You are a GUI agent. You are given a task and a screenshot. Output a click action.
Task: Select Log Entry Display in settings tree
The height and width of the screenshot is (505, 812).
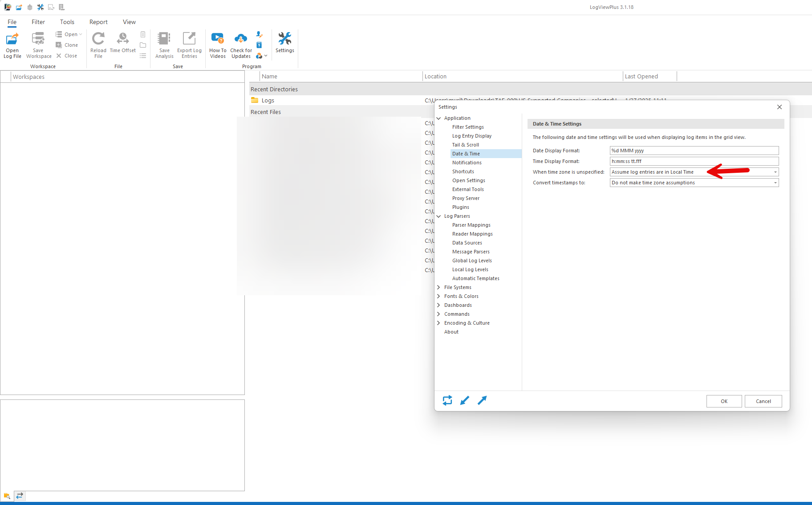click(x=472, y=136)
